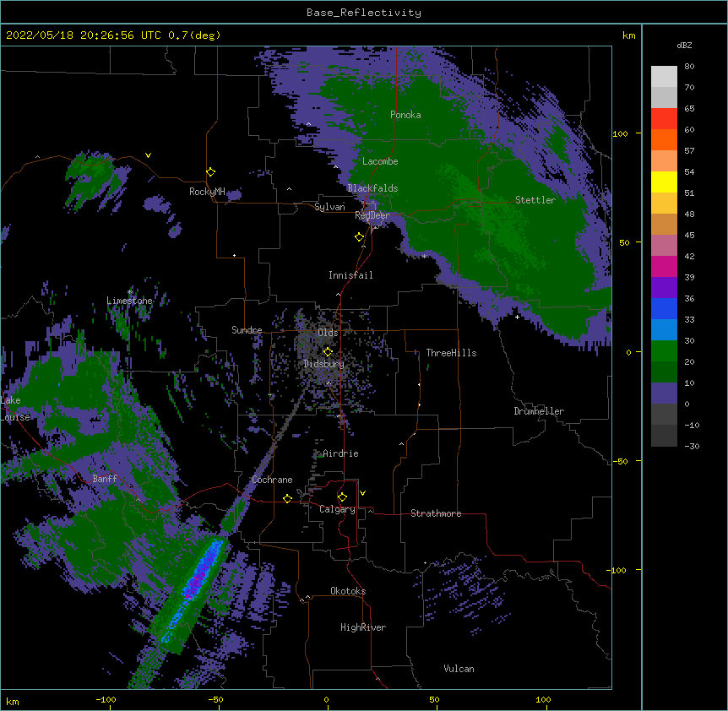
Task: Click the Airdrie label
Action: pyautogui.click(x=340, y=453)
